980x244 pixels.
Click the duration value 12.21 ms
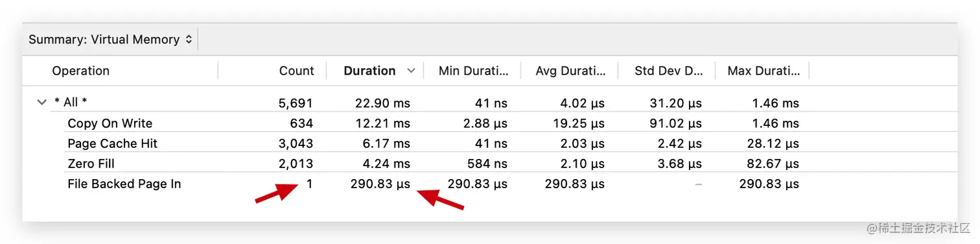click(x=383, y=123)
